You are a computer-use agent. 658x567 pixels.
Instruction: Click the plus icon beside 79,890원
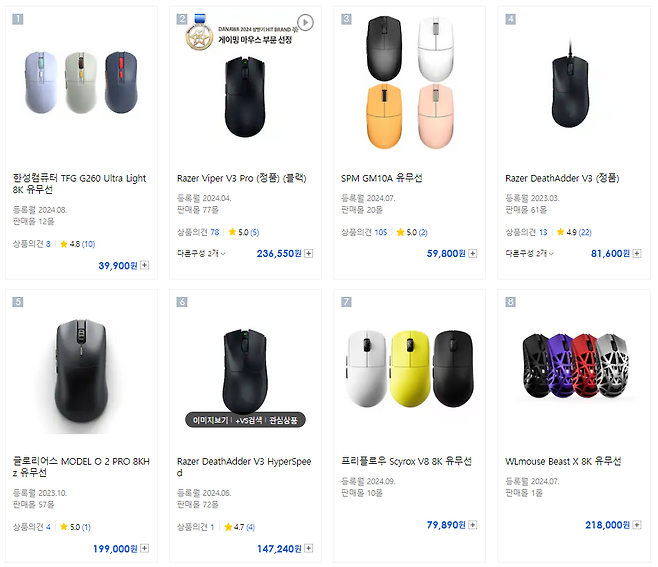(472, 524)
